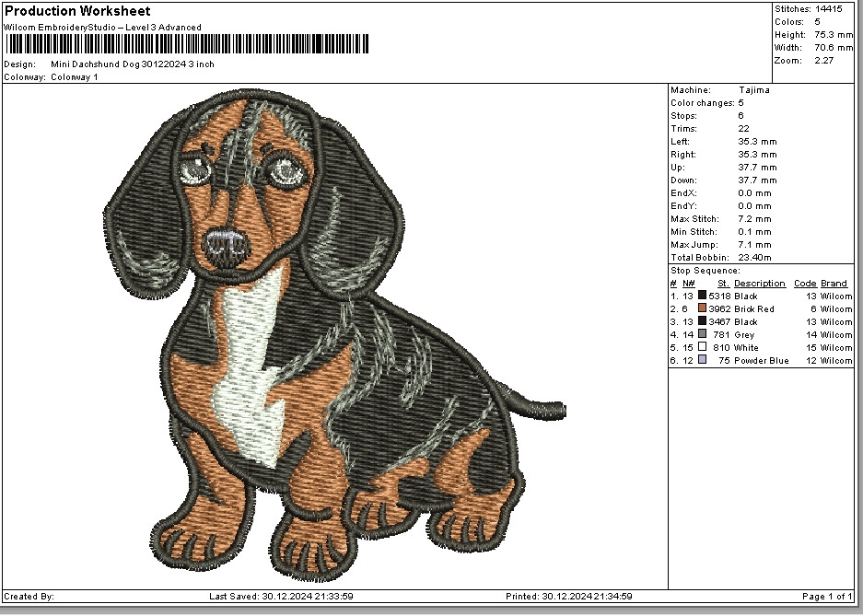Click the 'Production Worksheet' title
863x616 pixels.
tap(77, 11)
